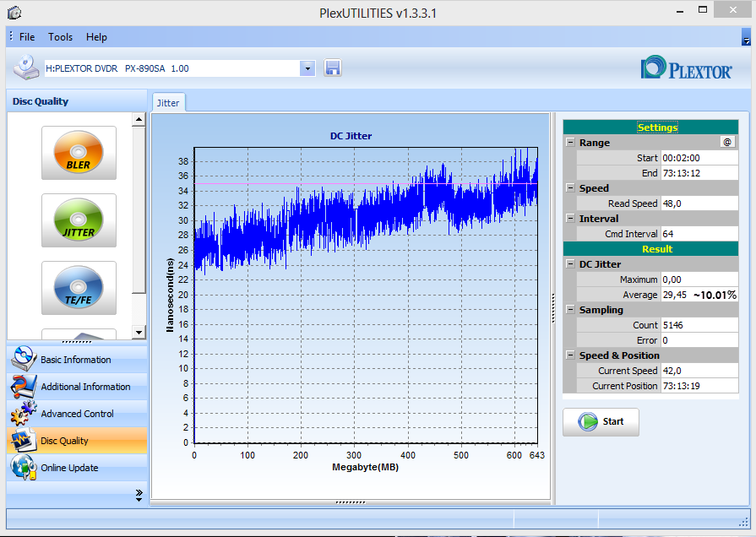756x537 pixels.
Task: Collapse the Speed & Position group
Action: click(x=570, y=355)
